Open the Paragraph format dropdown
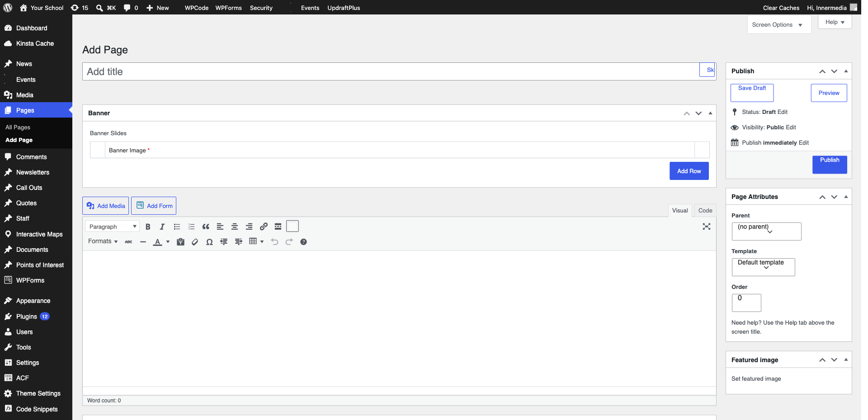The image size is (868, 420). coord(112,227)
